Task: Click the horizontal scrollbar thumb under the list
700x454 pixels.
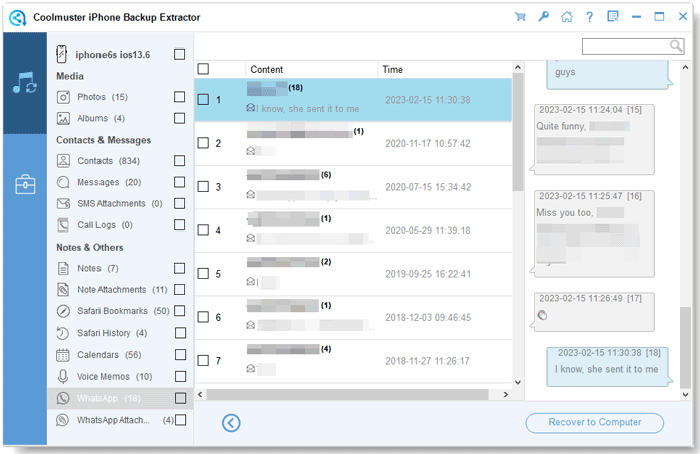Action: pos(347,395)
